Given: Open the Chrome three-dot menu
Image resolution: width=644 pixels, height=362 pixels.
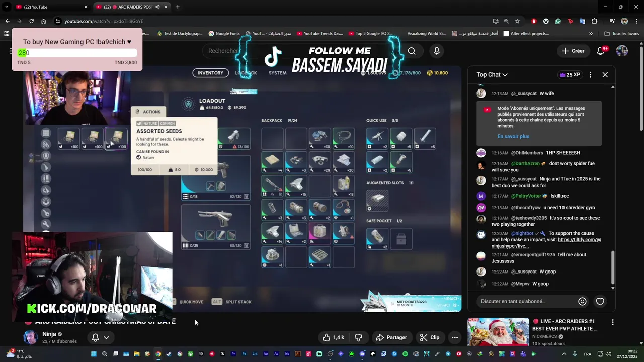Looking at the screenshot, I should pyautogui.click(x=636, y=21).
